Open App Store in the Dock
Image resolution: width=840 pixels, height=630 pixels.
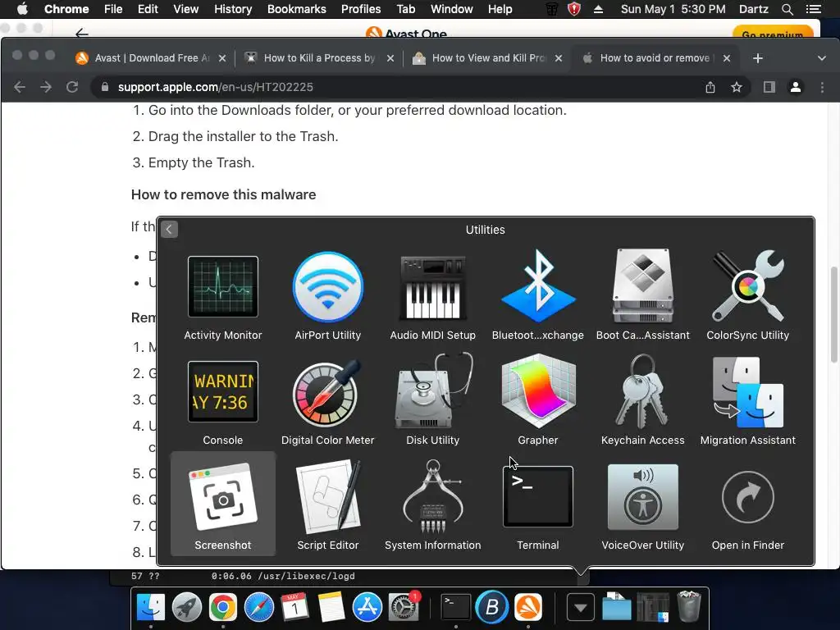(x=367, y=608)
